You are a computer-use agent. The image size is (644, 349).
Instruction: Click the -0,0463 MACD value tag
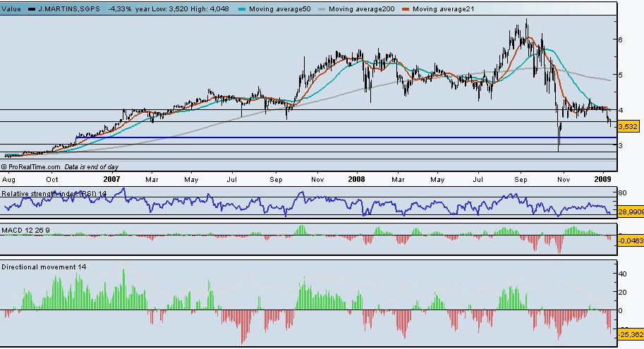pyautogui.click(x=631, y=241)
